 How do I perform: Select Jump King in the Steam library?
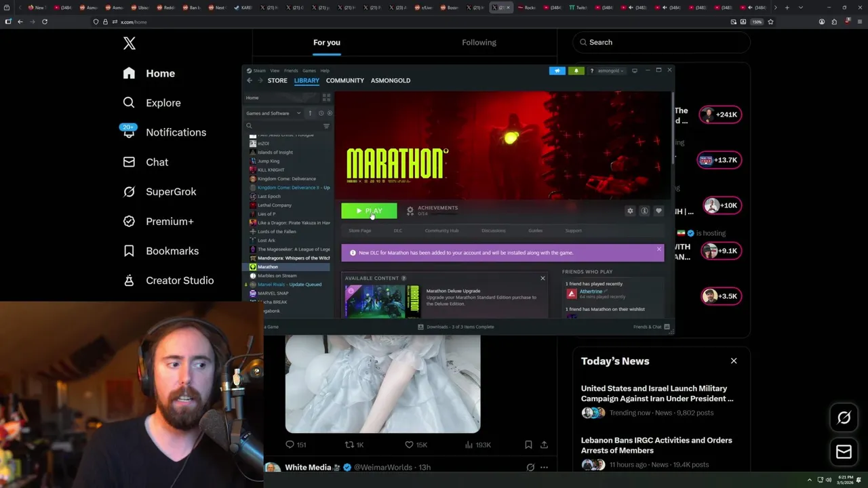269,161
